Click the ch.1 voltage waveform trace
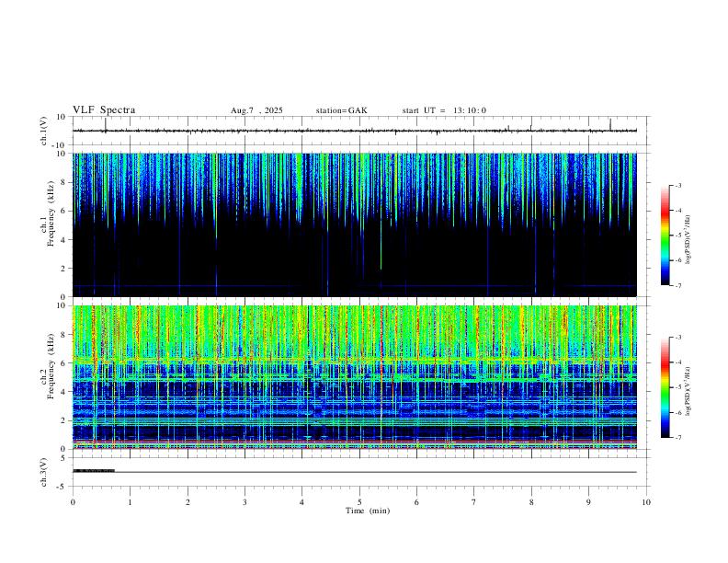Screen dimensions: 728x563 [355, 131]
